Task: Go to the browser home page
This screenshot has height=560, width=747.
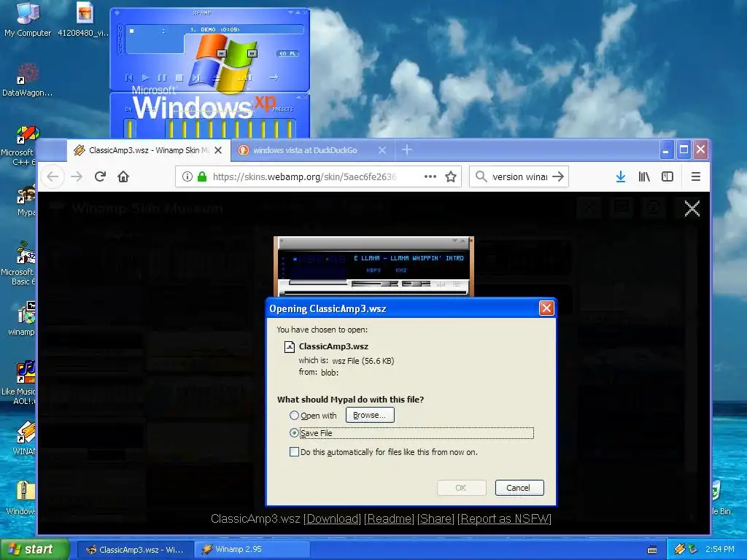Action: (123, 176)
